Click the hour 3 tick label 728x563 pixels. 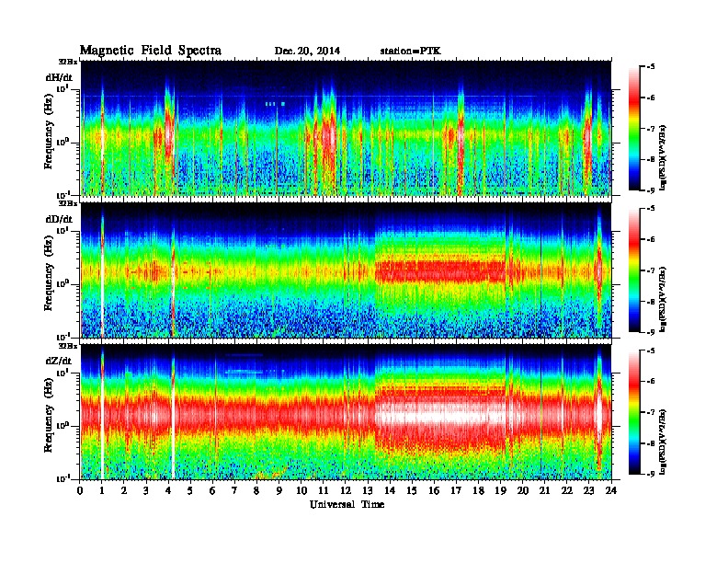click(x=146, y=491)
